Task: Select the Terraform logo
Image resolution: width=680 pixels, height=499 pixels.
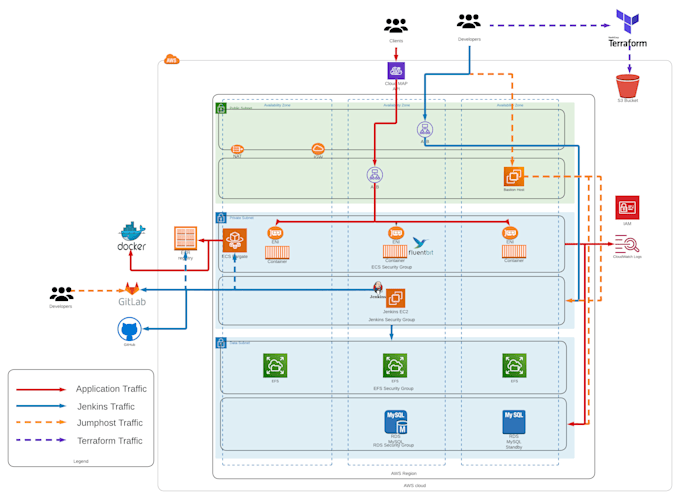Action: coord(628,29)
